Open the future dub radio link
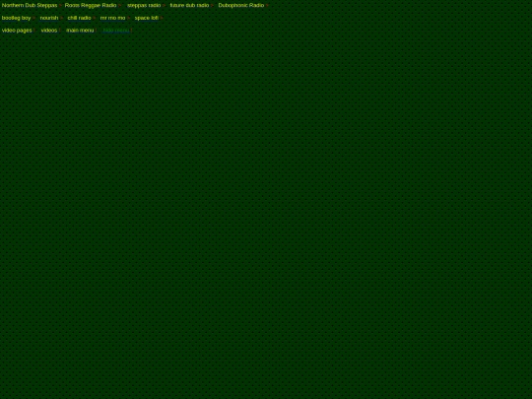 point(189,6)
